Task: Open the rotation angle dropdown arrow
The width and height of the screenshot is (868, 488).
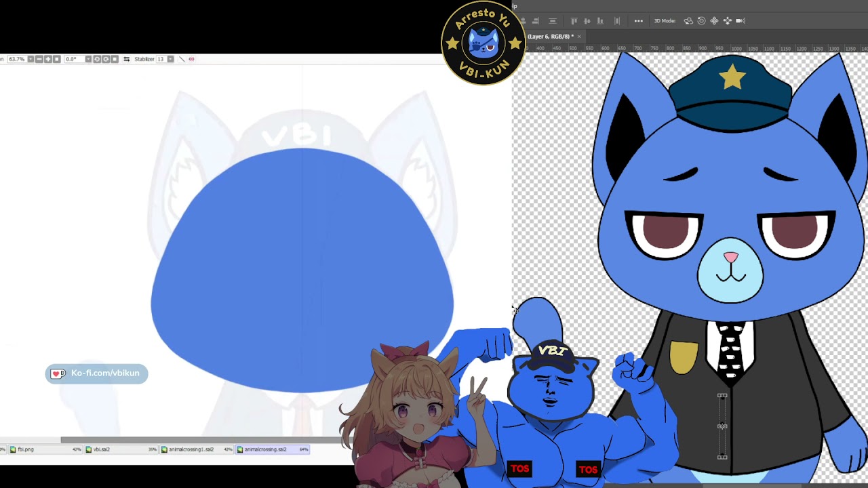Action: 88,59
